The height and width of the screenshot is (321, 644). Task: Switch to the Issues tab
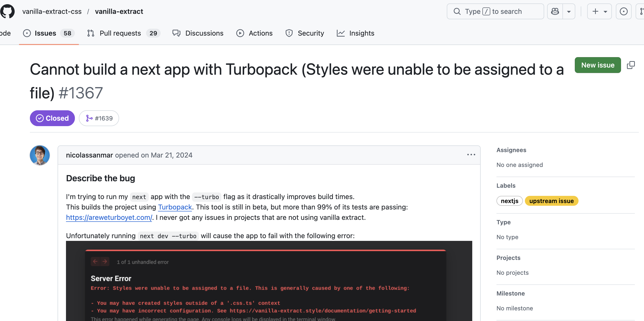coord(45,33)
